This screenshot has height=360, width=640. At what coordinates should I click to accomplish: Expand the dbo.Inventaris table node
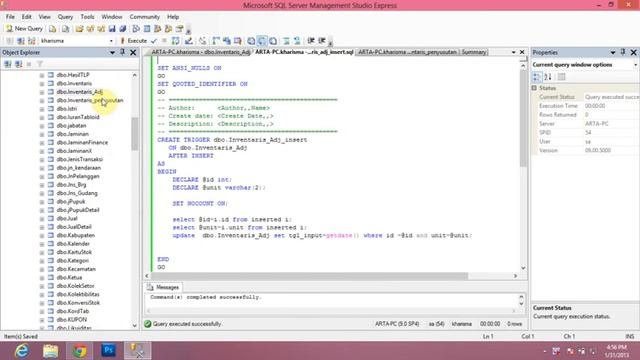(42, 84)
